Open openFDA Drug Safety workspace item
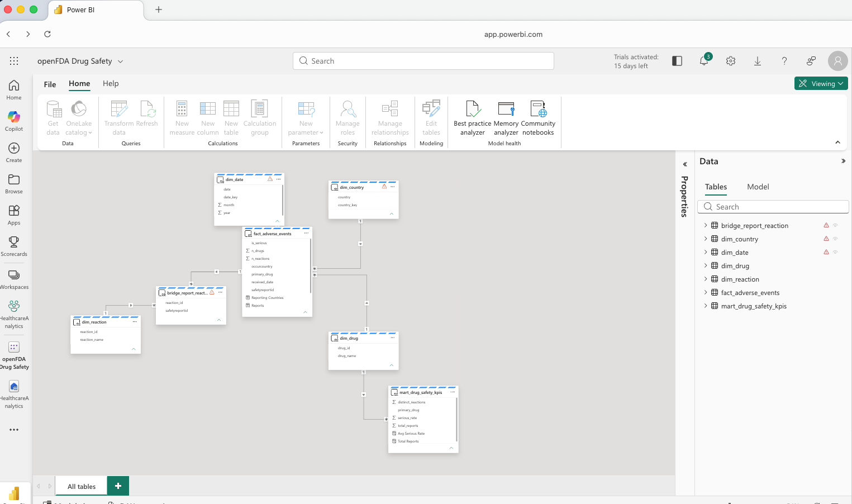Screen dimensions: 852x504 (x=14, y=354)
